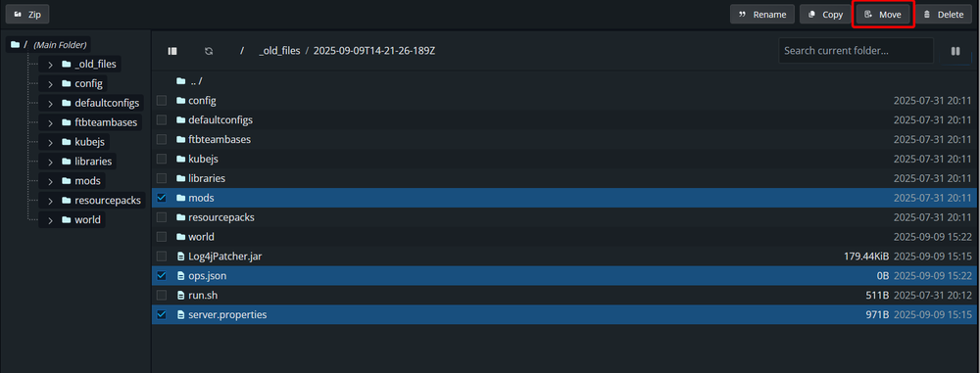Toggle the sidebar panel icon left of refresh

click(172, 51)
